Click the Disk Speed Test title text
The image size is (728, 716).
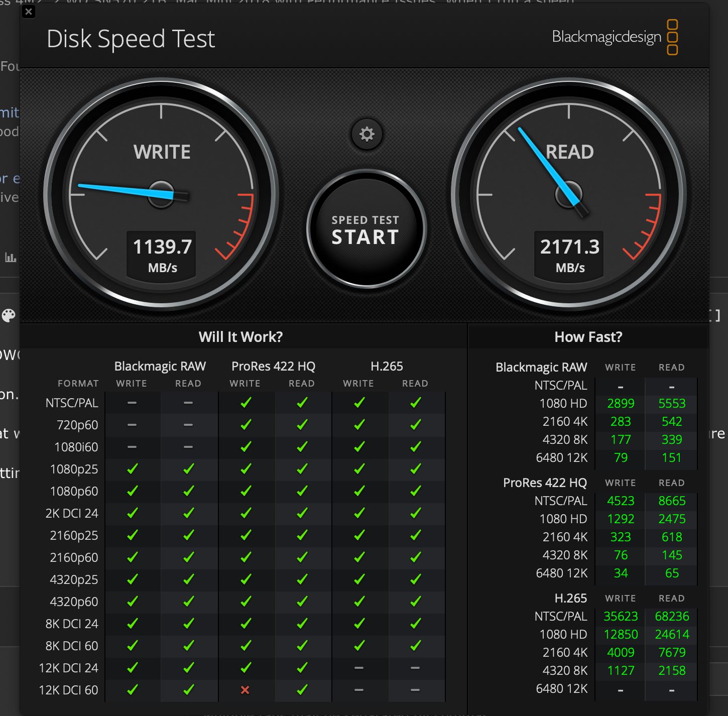tap(131, 39)
